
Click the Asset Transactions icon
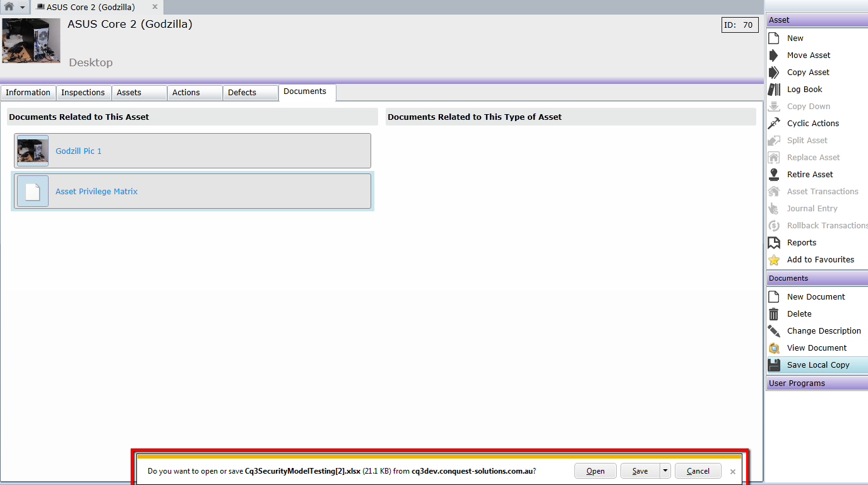pyautogui.click(x=773, y=191)
